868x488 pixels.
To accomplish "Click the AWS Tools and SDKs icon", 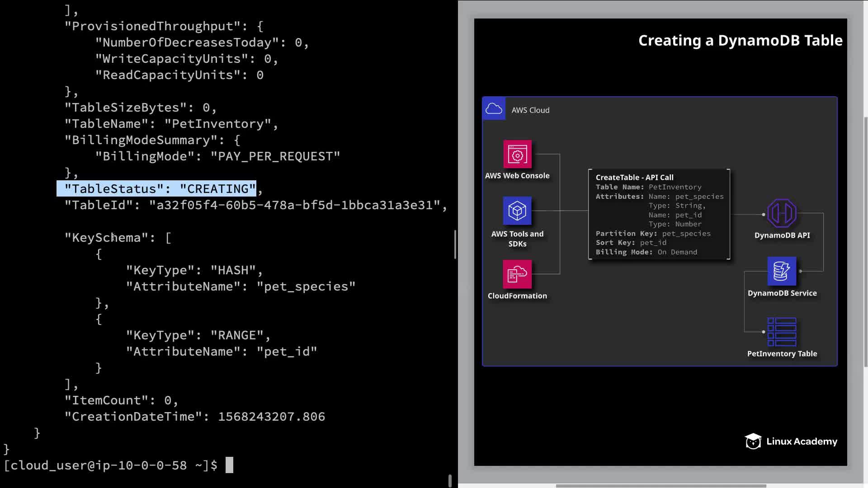I will point(517,211).
